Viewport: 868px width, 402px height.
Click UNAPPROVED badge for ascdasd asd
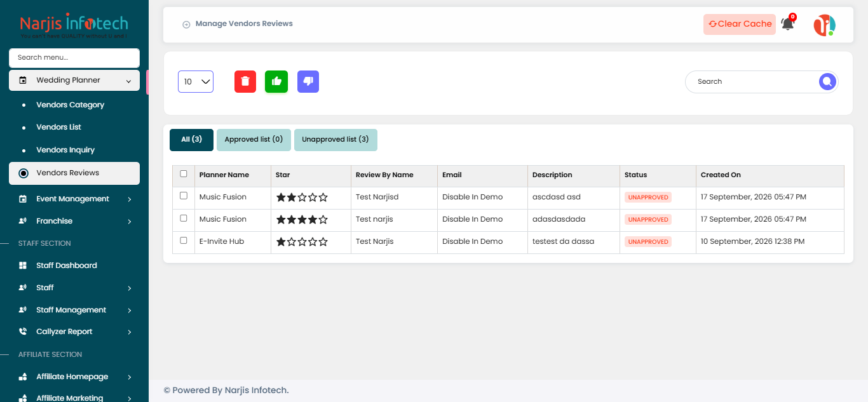pos(648,198)
